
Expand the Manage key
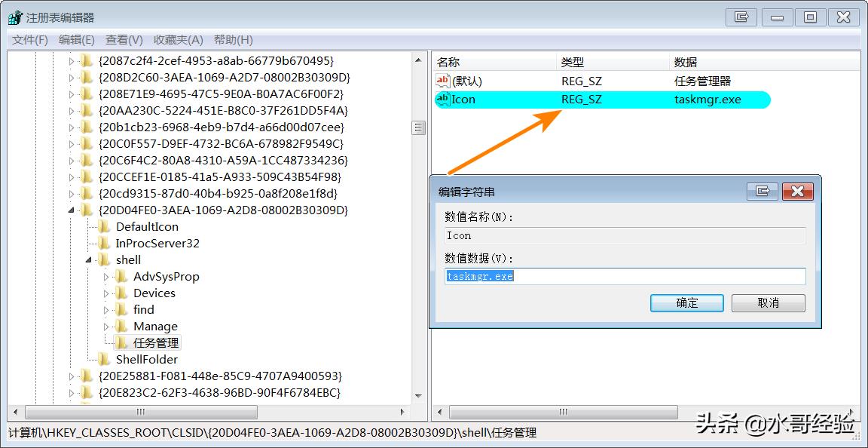coord(106,327)
